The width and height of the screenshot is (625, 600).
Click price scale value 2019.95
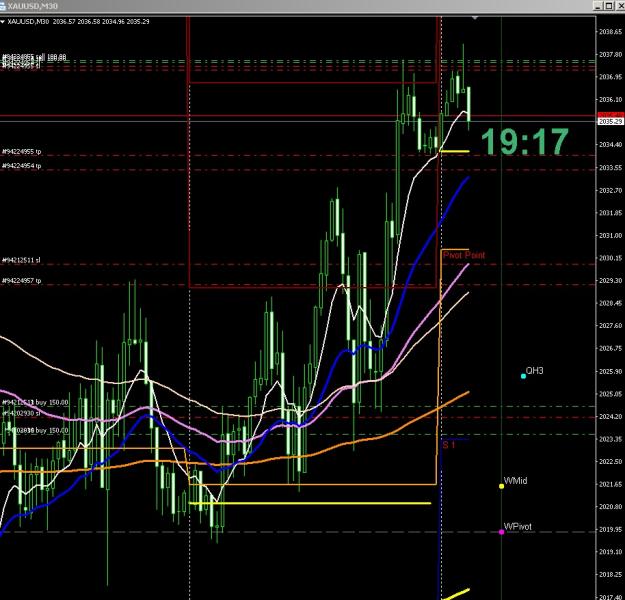(610, 529)
